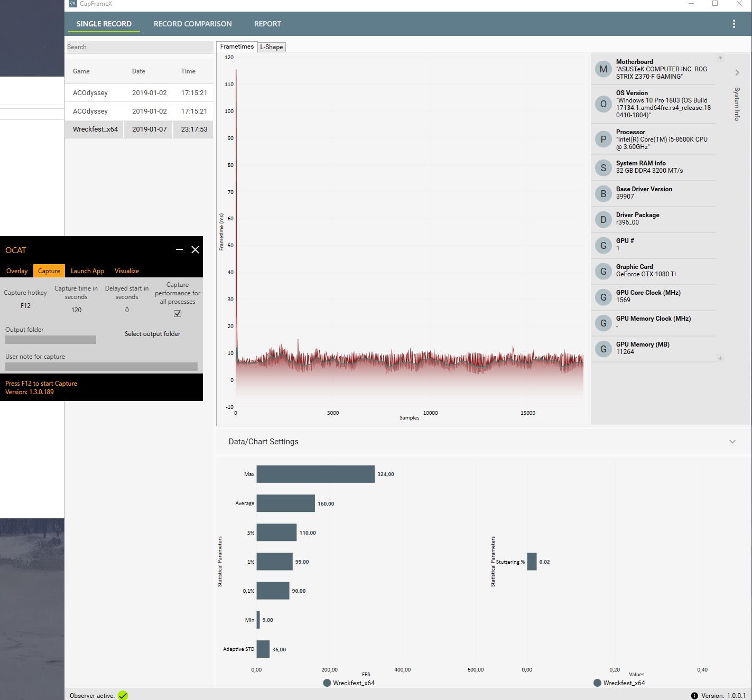Toggle Wreckfest_x64 series in FPS legend

(x=349, y=683)
